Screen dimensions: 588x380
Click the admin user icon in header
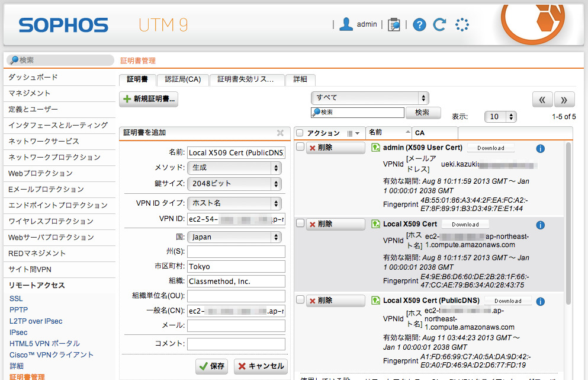click(x=346, y=24)
